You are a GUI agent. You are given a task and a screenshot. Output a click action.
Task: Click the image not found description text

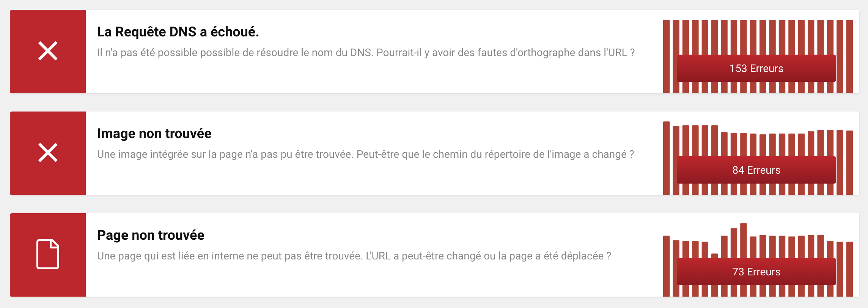[x=365, y=154]
